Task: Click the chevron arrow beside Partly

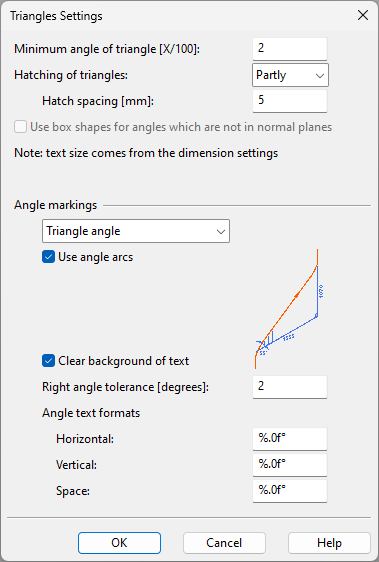Action: pos(319,76)
